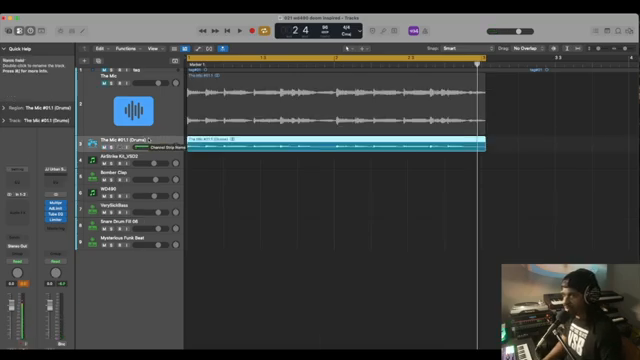Click the list view button next to View
Viewport: 640px width, 360px height.
pyautogui.click(x=174, y=49)
